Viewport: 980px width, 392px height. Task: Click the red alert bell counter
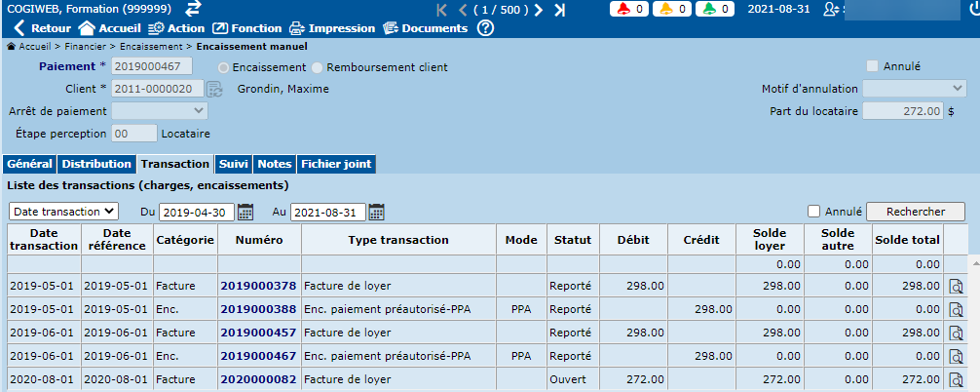630,9
